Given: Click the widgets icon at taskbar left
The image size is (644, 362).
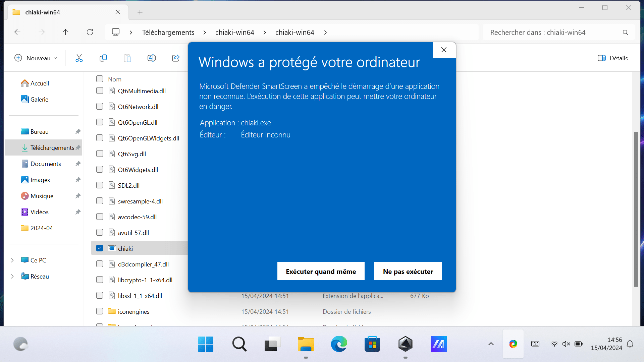Looking at the screenshot, I should (x=20, y=344).
